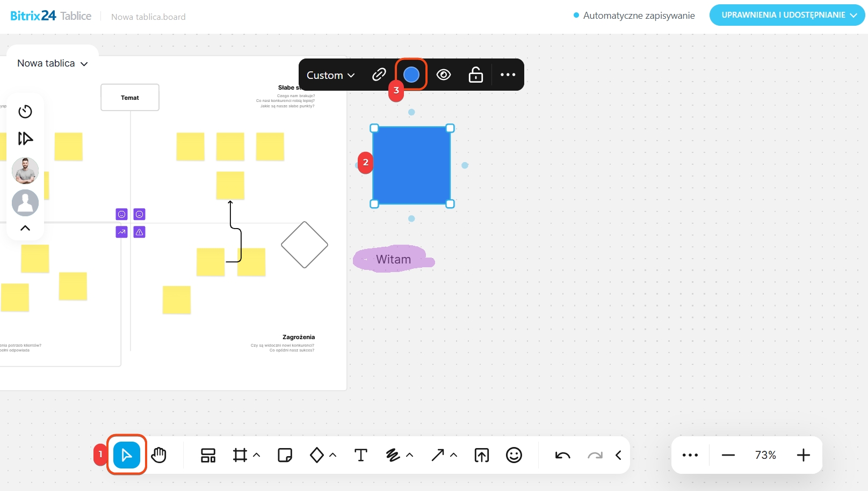This screenshot has height=491, width=868.
Task: Open the emoji sticker picker
Action: [514, 455]
